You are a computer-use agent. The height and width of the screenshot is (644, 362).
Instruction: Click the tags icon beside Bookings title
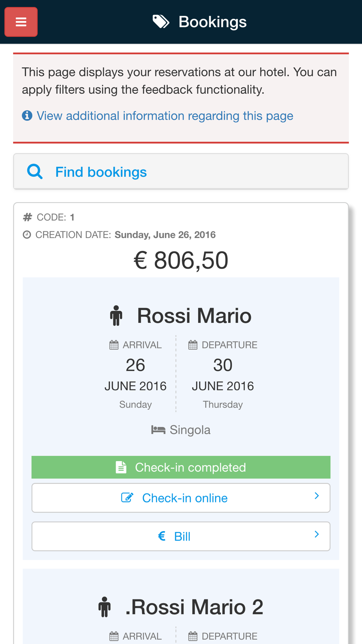pyautogui.click(x=161, y=22)
